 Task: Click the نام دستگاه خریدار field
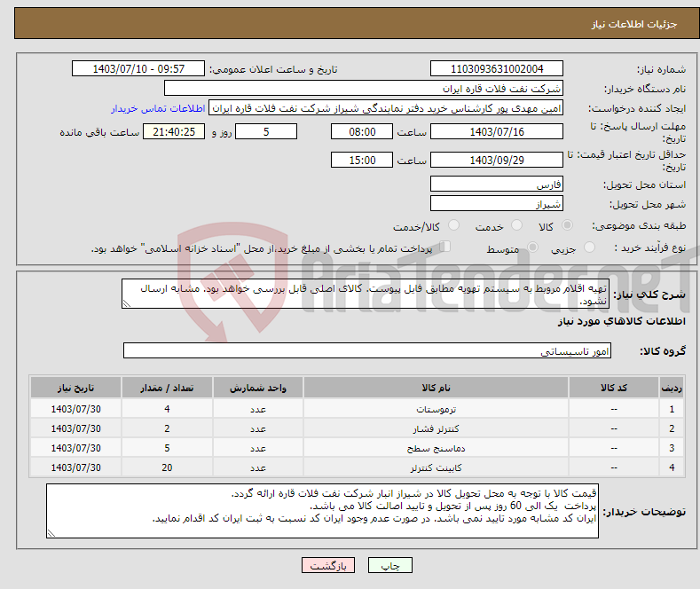pyautogui.click(x=364, y=89)
